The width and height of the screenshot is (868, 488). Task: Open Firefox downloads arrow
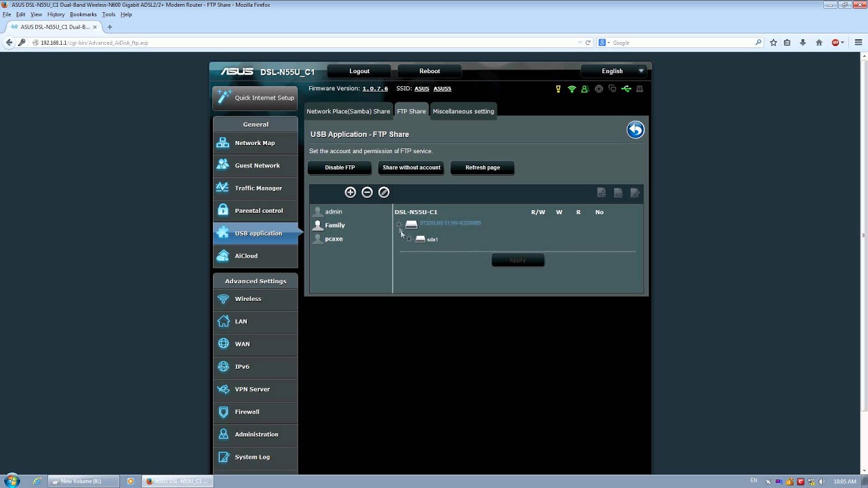[803, 43]
